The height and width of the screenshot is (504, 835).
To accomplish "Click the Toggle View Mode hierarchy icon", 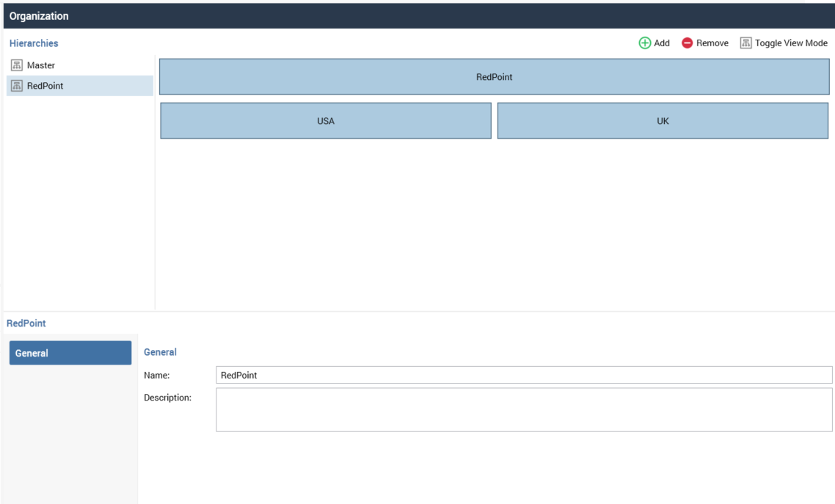I will pos(745,43).
